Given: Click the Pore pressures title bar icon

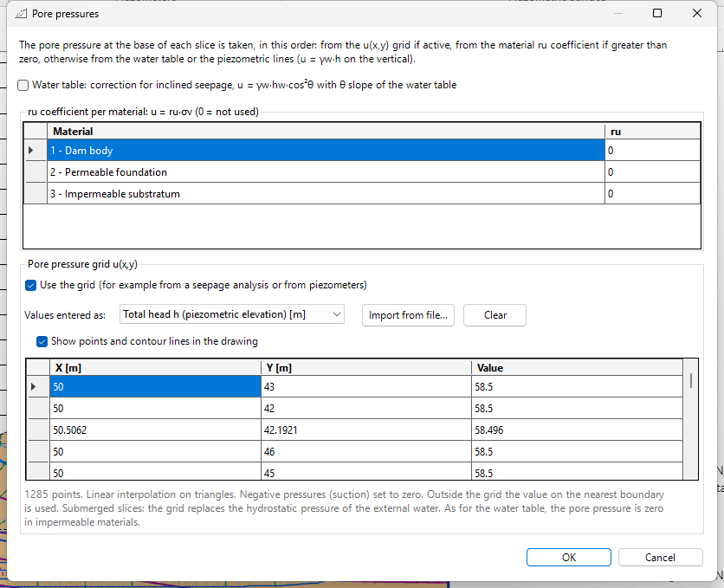Looking at the screenshot, I should 21,14.
